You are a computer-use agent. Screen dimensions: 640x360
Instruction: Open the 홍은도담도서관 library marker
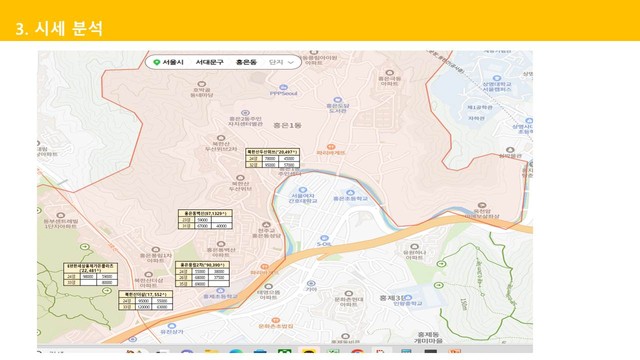point(337,100)
